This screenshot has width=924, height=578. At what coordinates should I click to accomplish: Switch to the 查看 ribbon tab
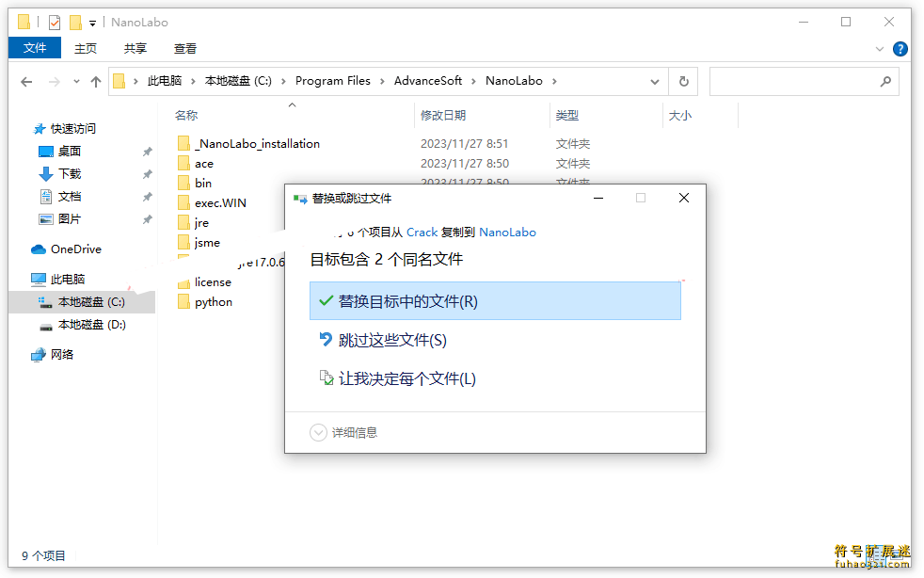point(185,48)
